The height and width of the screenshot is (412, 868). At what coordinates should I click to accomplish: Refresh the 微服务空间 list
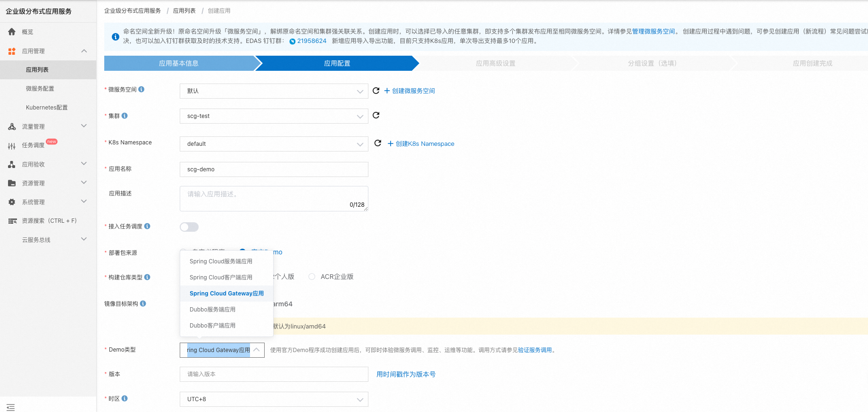376,91
